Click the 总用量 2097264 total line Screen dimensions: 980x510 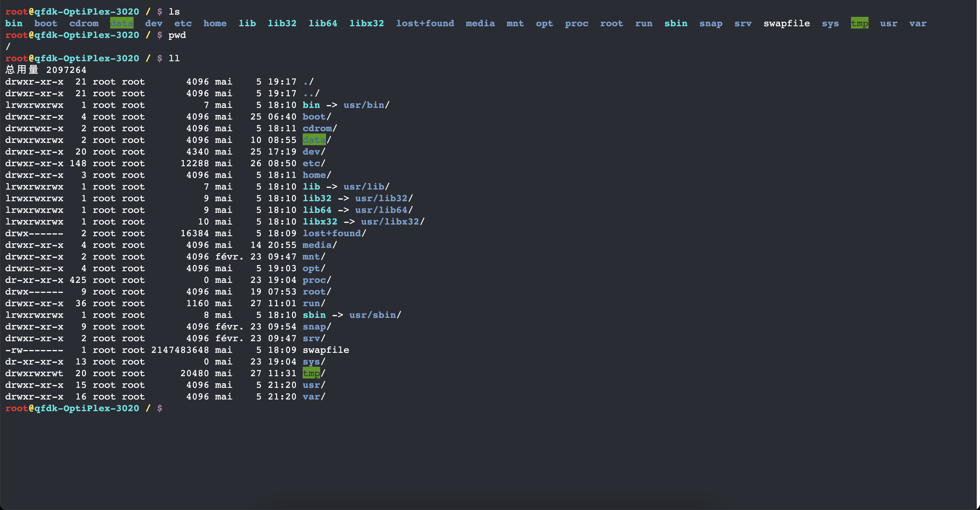pos(46,70)
